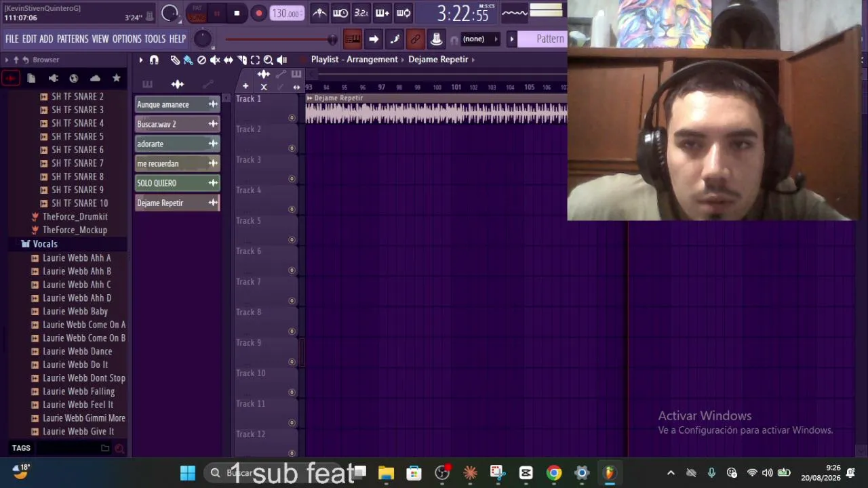Open the PATTERNS menu
The height and width of the screenshot is (488, 868).
coord(73,39)
